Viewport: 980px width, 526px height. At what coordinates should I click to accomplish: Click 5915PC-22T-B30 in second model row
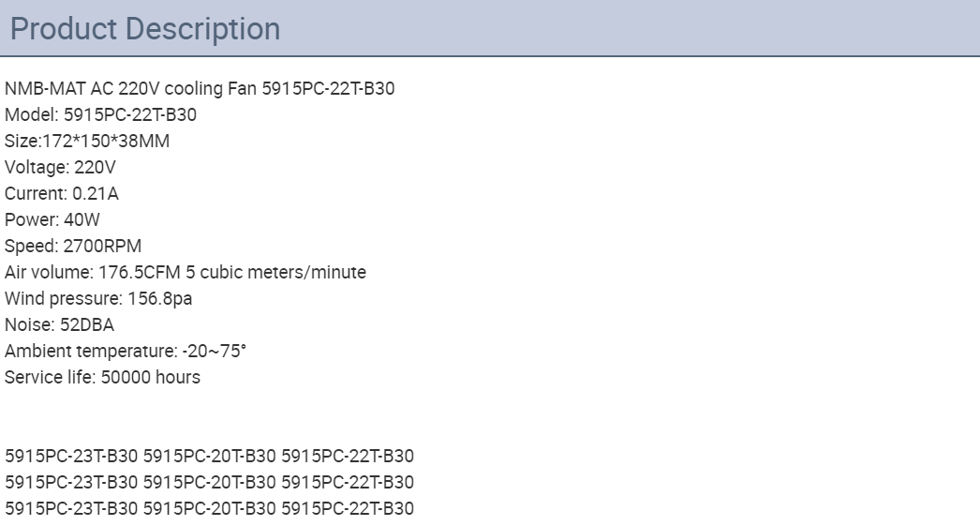(x=348, y=483)
